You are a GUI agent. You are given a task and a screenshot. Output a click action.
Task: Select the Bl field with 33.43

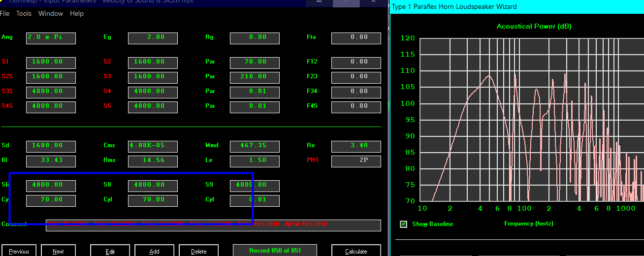[51, 161]
